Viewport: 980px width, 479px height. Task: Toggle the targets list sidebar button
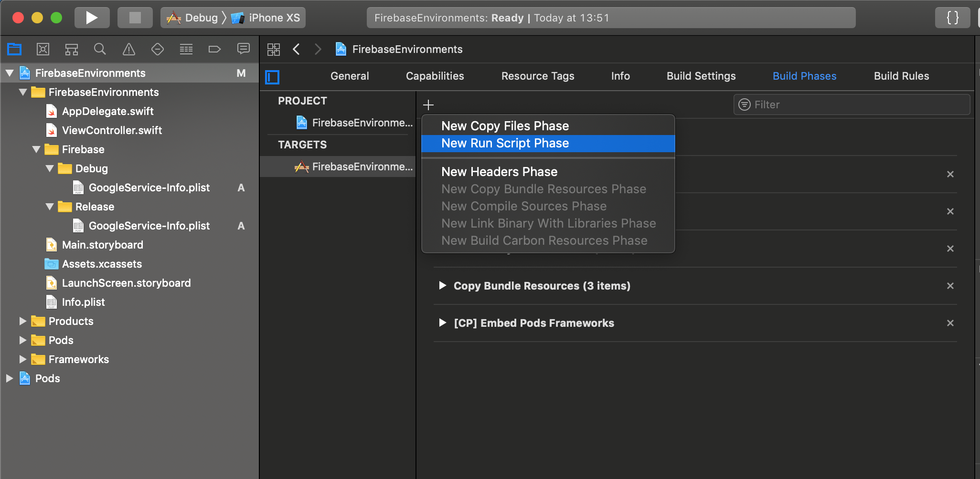tap(272, 77)
